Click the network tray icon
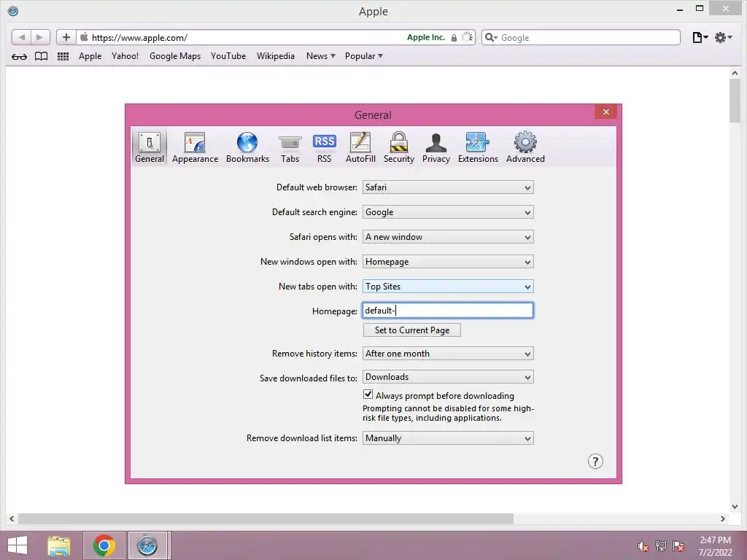This screenshot has height=560, width=747. click(661, 546)
